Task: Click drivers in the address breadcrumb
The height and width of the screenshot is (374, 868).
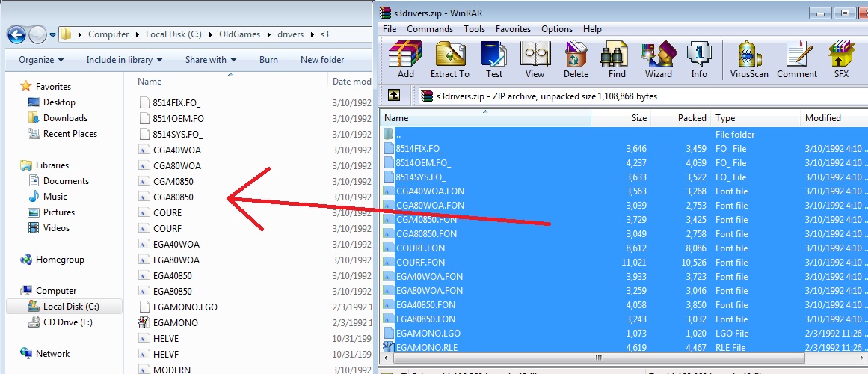Action: coord(291,34)
